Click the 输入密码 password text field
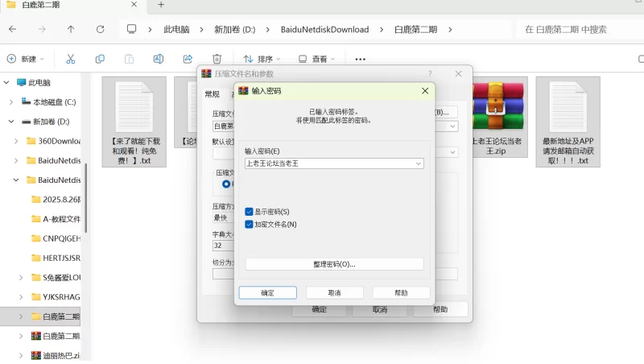This screenshot has height=364, width=644. (328, 163)
